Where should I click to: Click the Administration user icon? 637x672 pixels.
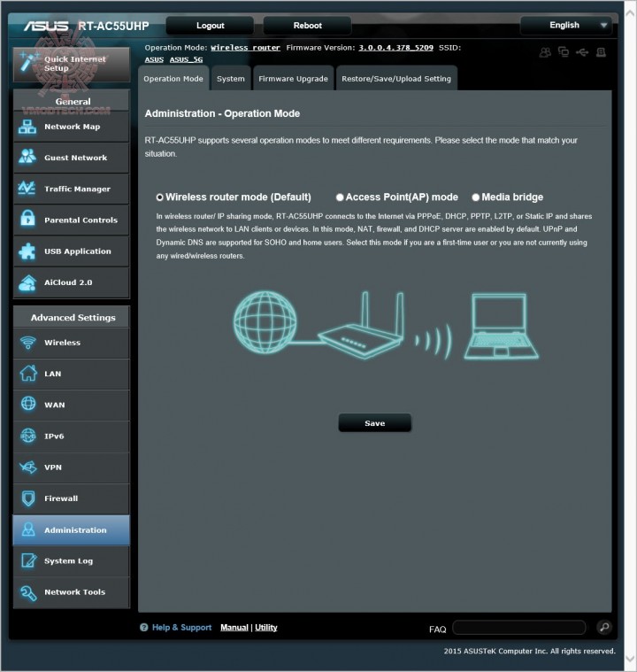[28, 529]
